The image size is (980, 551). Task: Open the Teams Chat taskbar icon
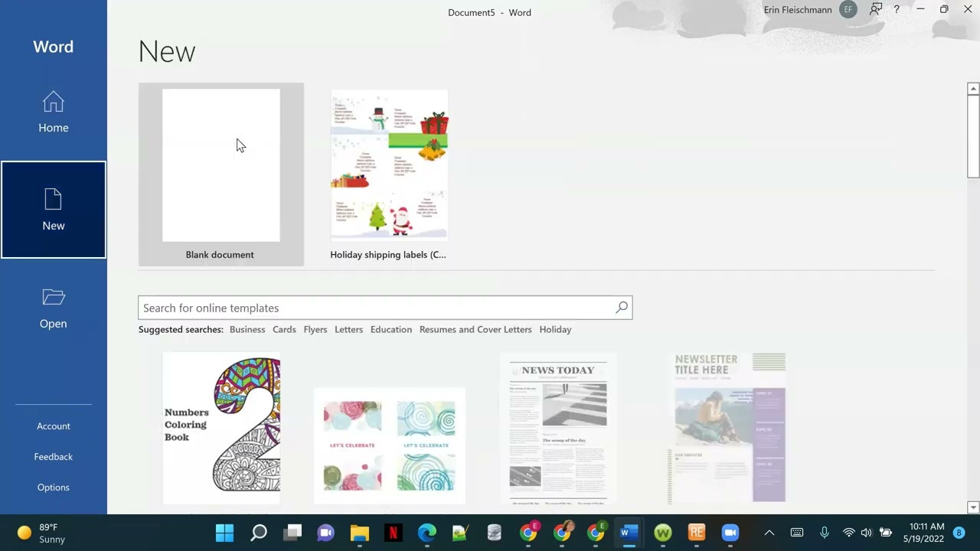(326, 533)
